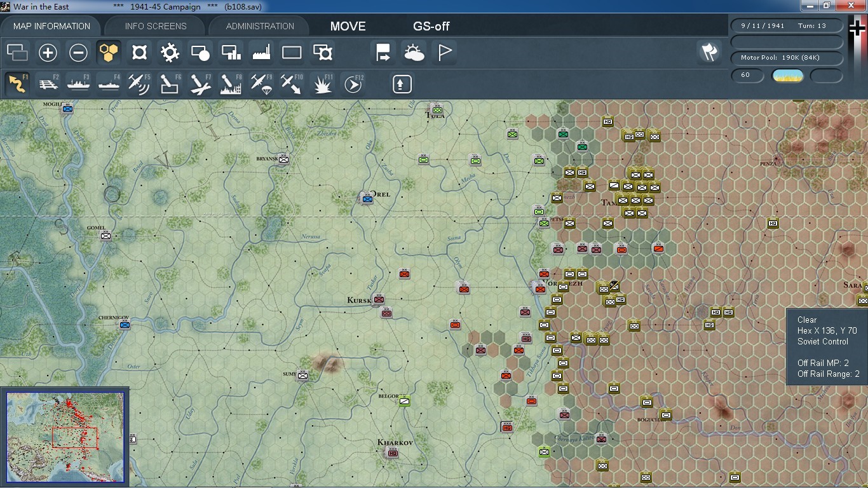Click the Kursk city unit counter

pos(379,299)
